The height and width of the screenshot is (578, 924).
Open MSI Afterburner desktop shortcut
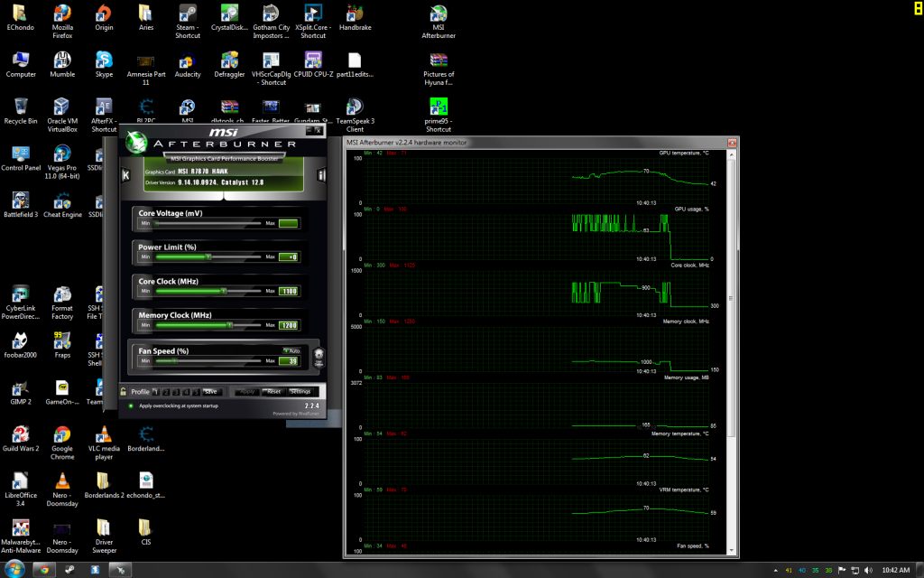(x=439, y=22)
